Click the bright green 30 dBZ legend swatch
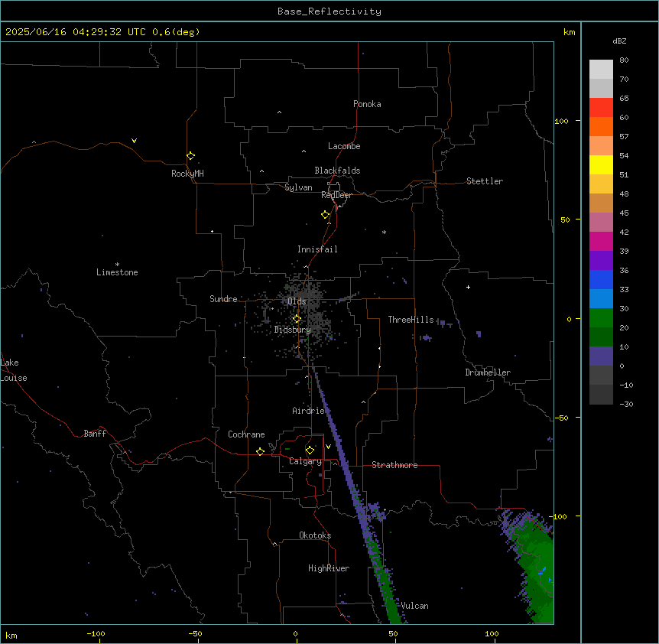Image resolution: width=659 pixels, height=644 pixels. [x=601, y=318]
